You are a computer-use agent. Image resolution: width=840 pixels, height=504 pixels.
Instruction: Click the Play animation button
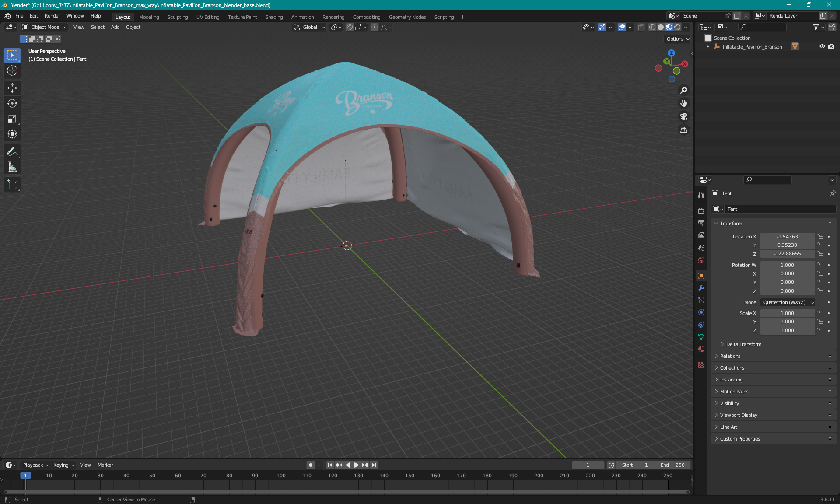point(356,465)
